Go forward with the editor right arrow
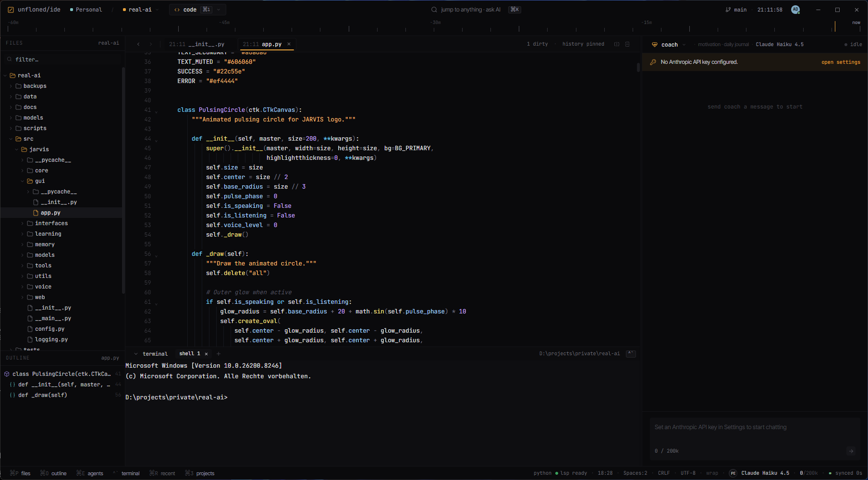 pyautogui.click(x=151, y=44)
